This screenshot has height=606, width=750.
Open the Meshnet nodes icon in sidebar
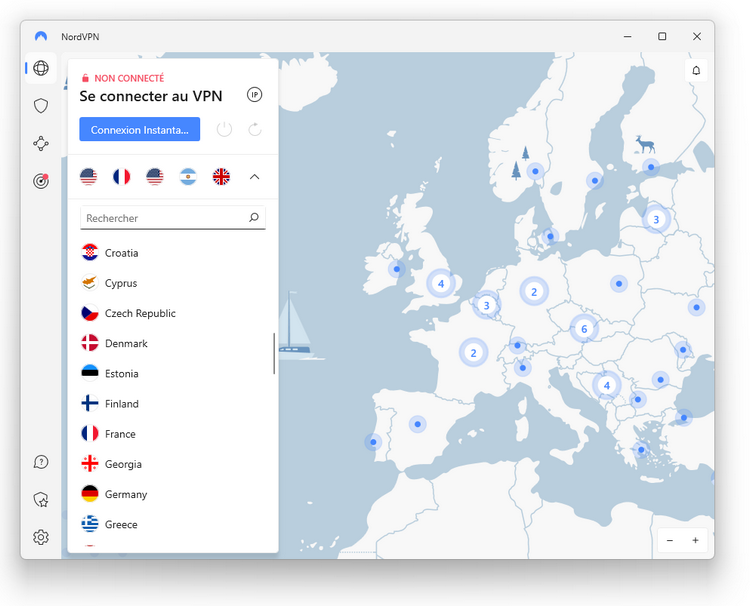click(41, 143)
